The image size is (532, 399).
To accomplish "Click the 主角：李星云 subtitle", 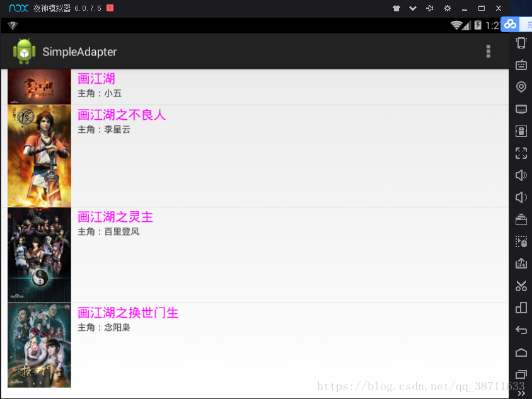I will [x=104, y=130].
